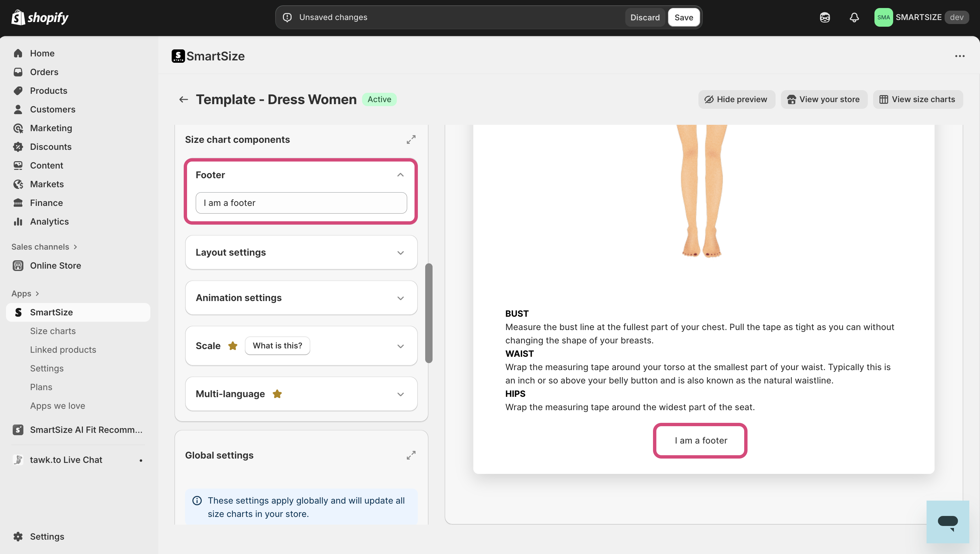
Task: Click the three-dot more actions menu
Action: (959, 56)
